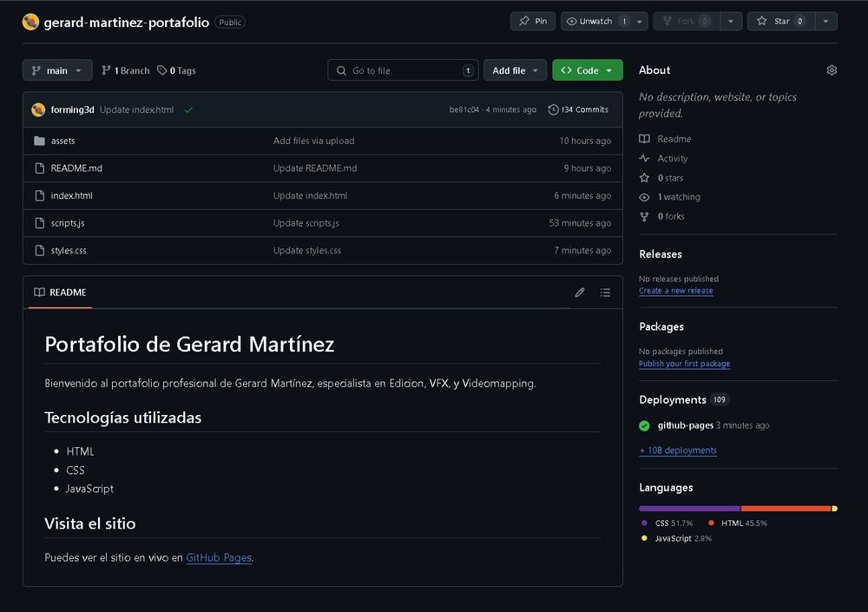
Task: Focus the Go to file search field
Action: [403, 70]
